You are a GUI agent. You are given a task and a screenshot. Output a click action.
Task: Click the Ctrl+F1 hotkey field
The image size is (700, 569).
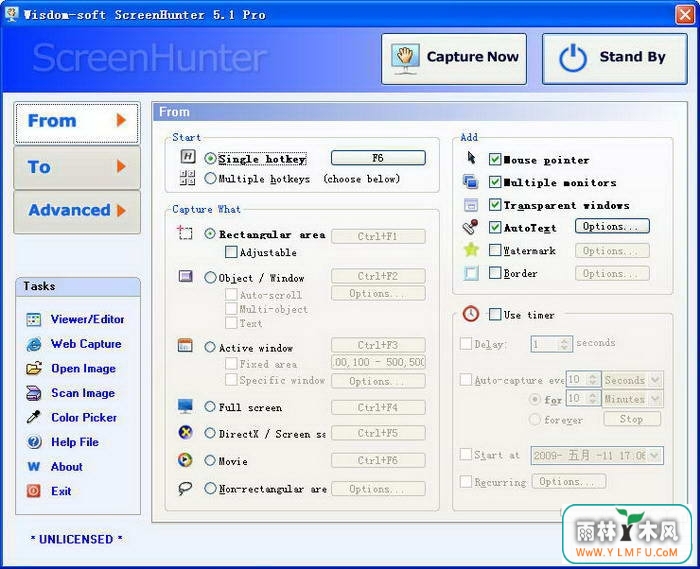point(378,236)
